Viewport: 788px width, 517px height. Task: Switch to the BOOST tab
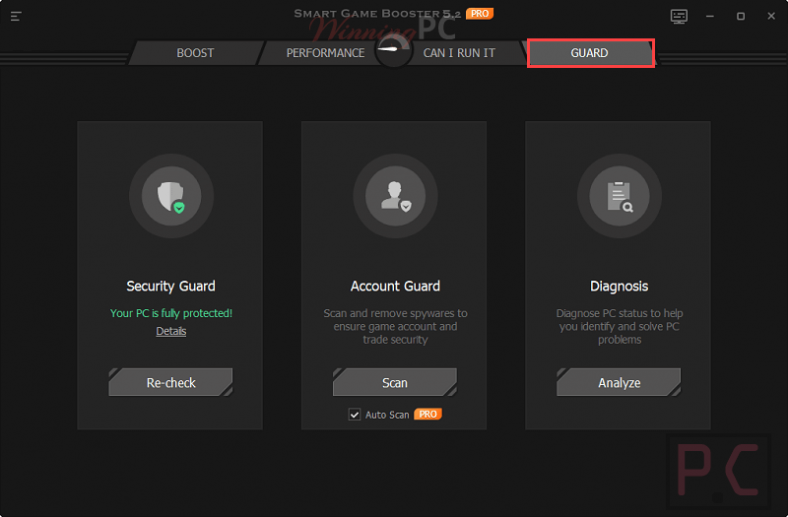[x=195, y=53]
